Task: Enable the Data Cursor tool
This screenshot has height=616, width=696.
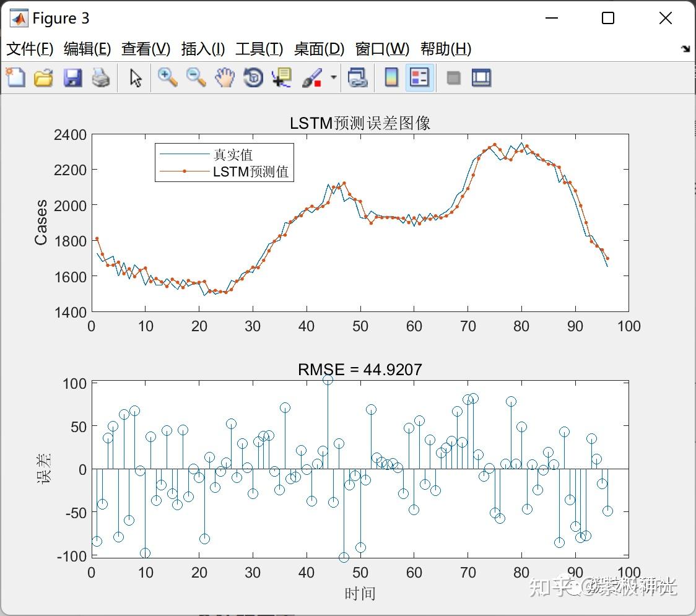Action: 281,77
